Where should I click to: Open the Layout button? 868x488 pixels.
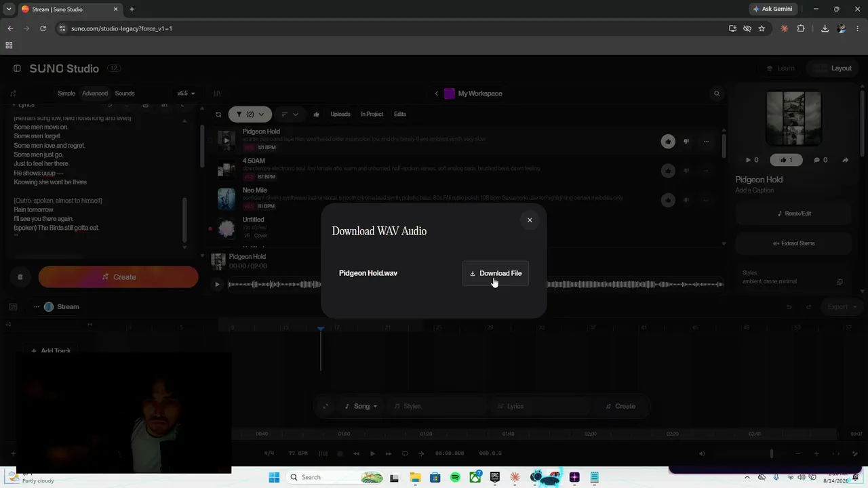click(833, 68)
